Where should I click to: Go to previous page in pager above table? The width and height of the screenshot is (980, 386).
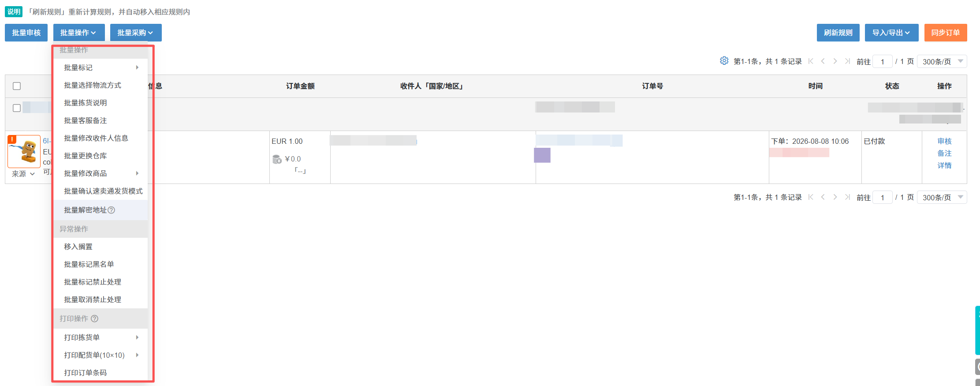(823, 61)
